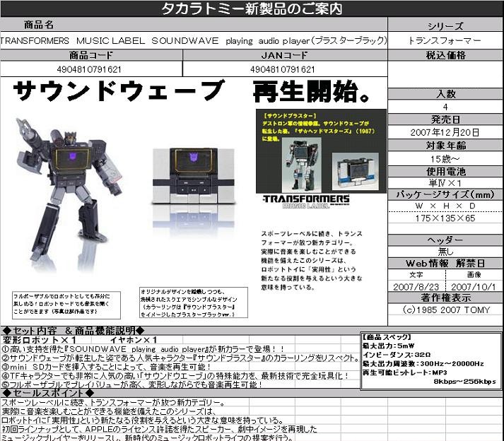
Task: Select the (c)1985 2007 TOMY copyright cell
Action: point(445,310)
